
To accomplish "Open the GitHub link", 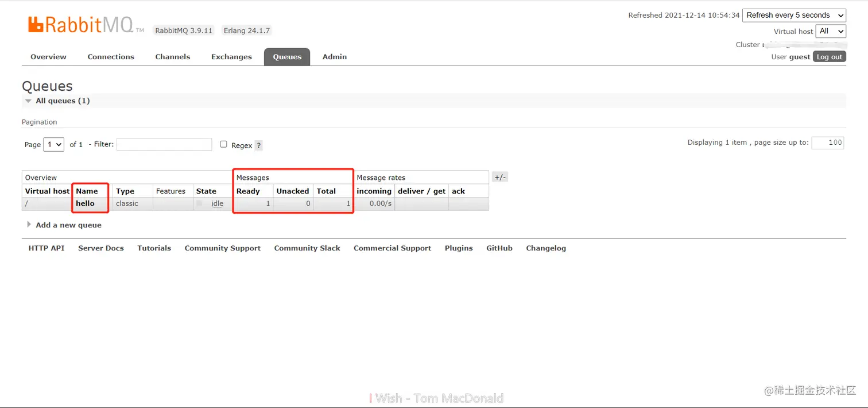I will [499, 248].
